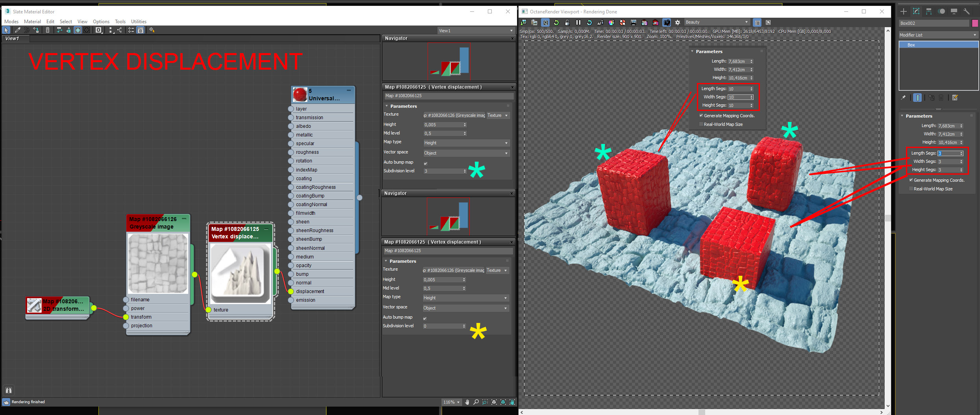This screenshot has height=415, width=980.
Task: Toggle Show End Result in modifier stack
Action: tap(917, 98)
